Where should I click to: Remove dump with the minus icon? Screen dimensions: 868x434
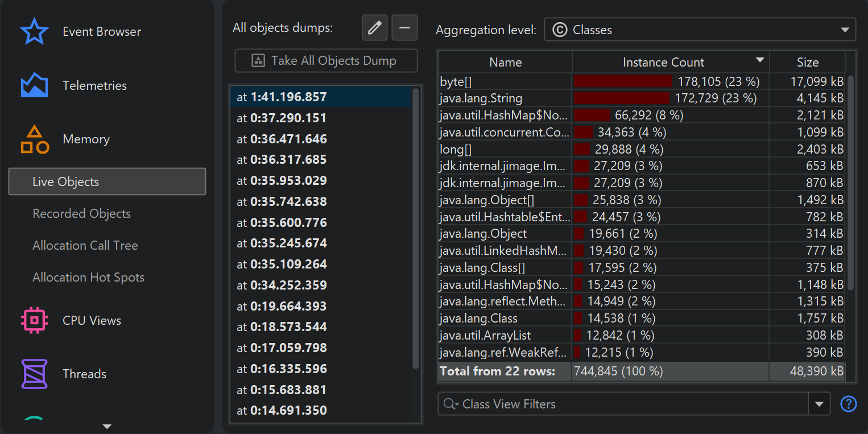[x=404, y=28]
